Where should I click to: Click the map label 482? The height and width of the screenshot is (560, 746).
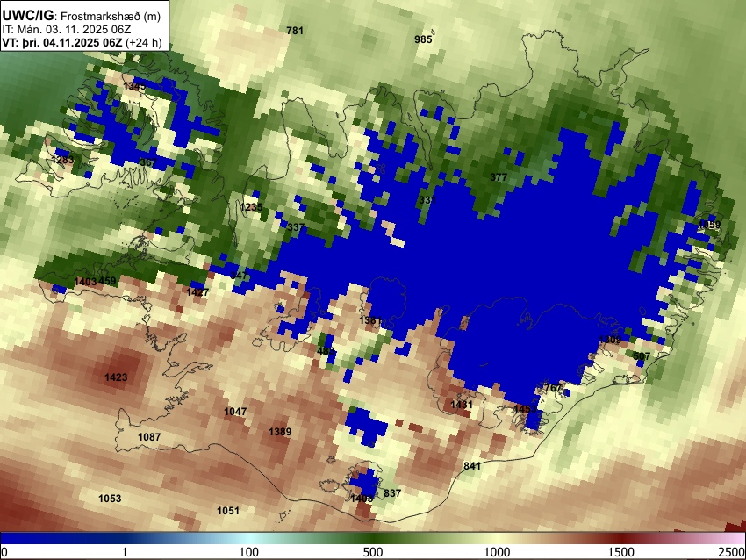(326, 351)
